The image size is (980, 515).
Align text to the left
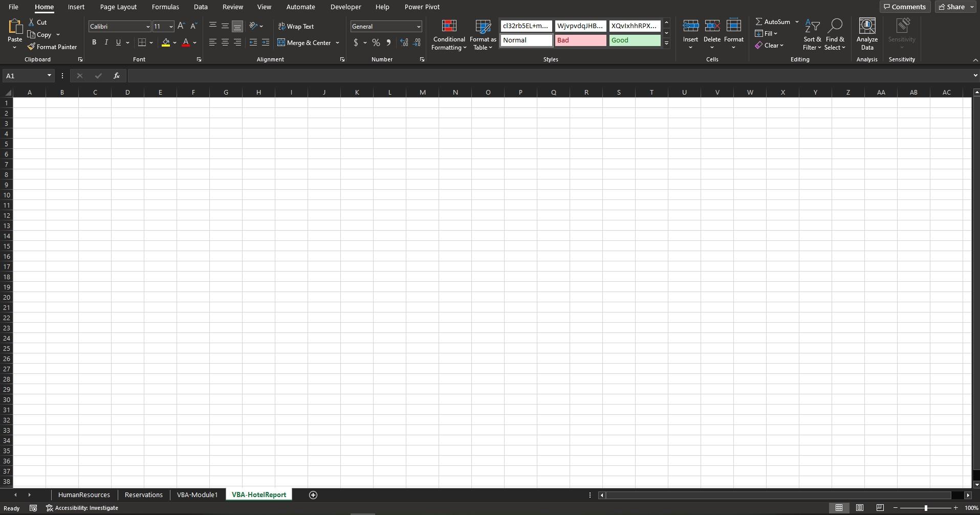click(213, 42)
